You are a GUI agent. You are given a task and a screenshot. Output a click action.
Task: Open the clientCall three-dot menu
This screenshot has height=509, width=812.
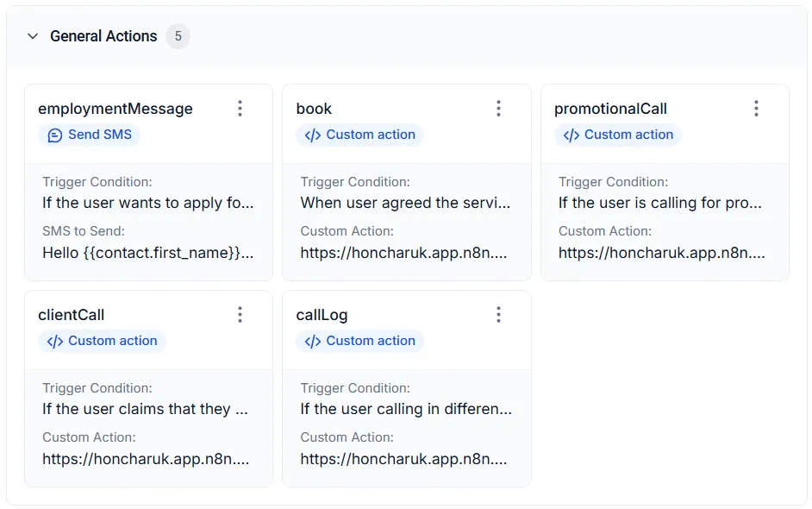click(x=240, y=315)
